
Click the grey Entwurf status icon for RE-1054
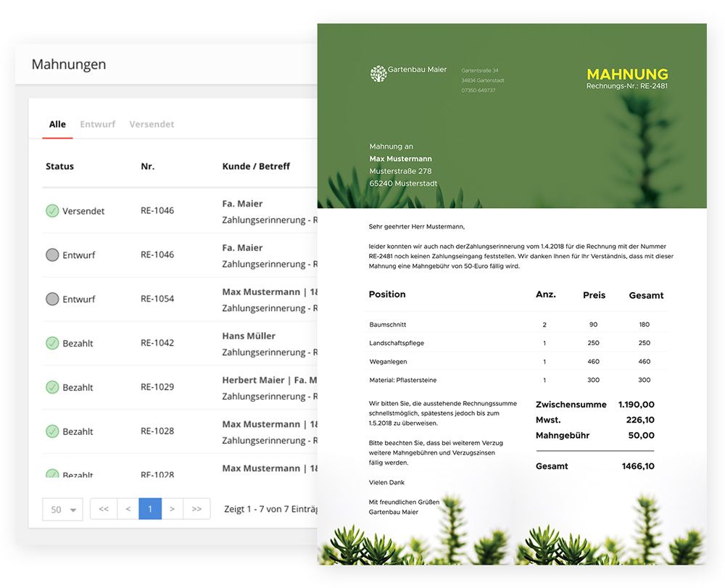(x=52, y=299)
